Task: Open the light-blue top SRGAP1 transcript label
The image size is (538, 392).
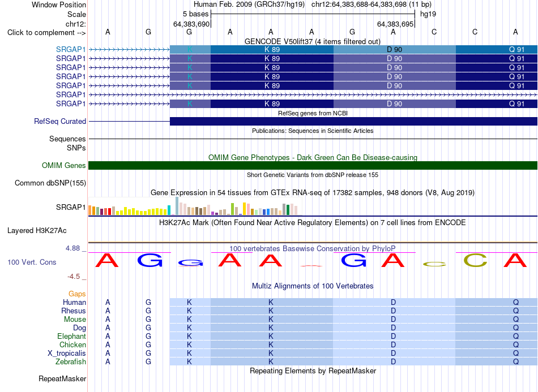Action: tap(71, 49)
